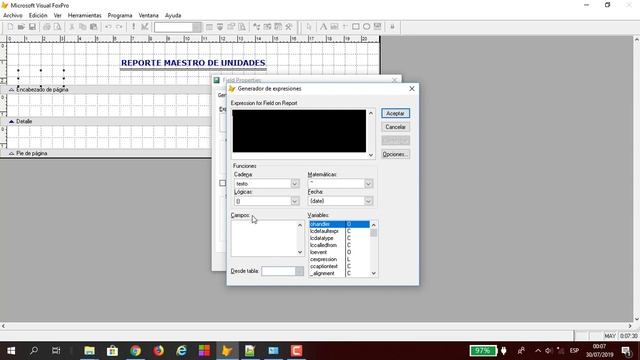This screenshot has width=640, height=360.
Task: Click the Redo toolbar icon
Action: (x=119, y=27)
